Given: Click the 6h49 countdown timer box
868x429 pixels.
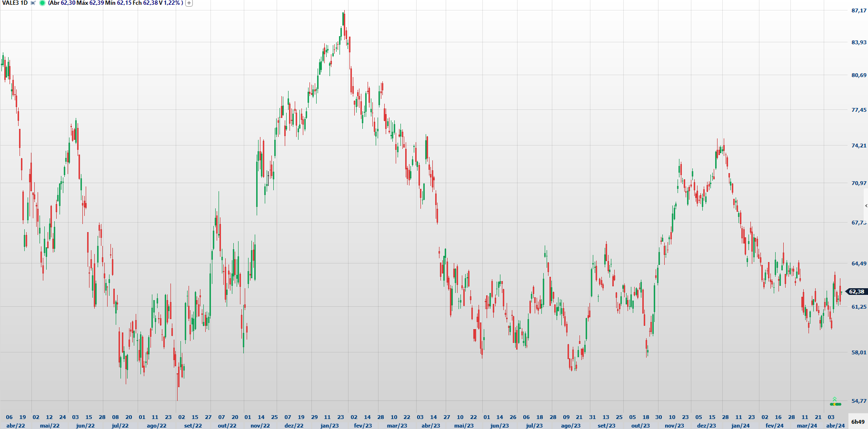Looking at the screenshot, I should (858, 422).
